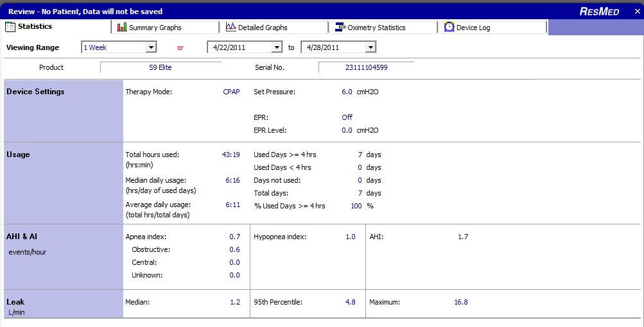The image size is (644, 327).
Task: Click the % Used Days 100 value
Action: (356, 206)
